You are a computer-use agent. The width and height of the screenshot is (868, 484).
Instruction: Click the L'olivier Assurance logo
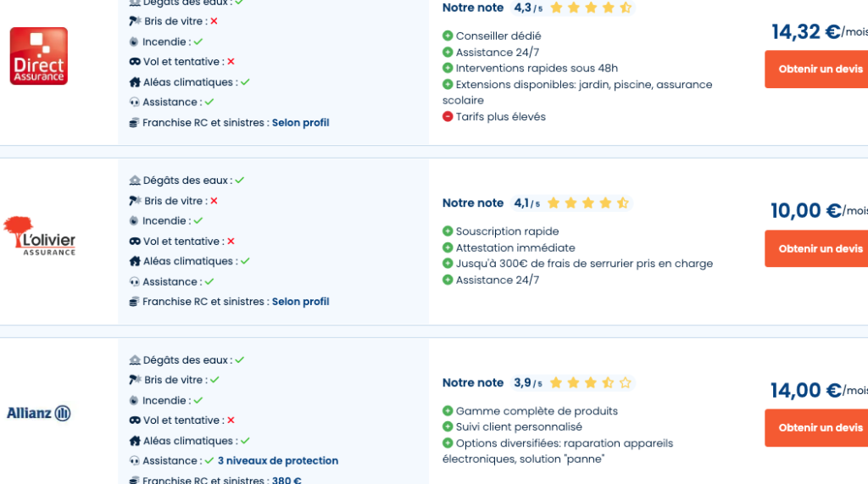[x=39, y=236]
